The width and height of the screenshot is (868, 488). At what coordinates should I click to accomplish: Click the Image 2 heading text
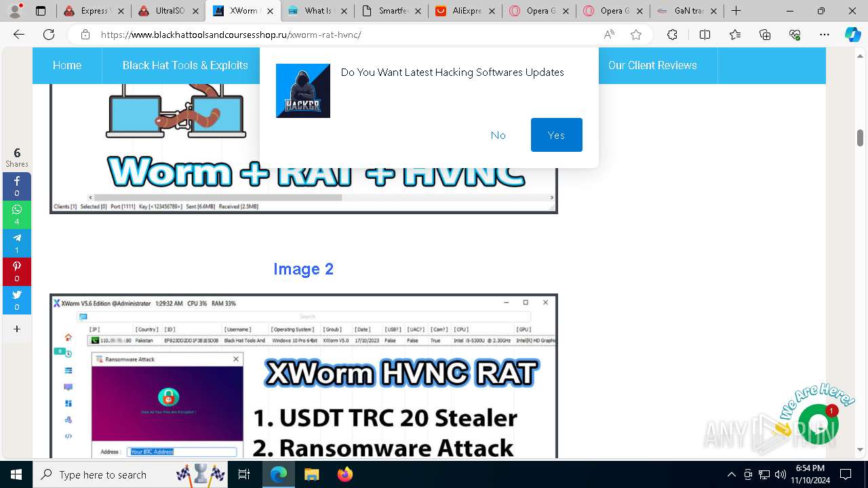coord(304,269)
